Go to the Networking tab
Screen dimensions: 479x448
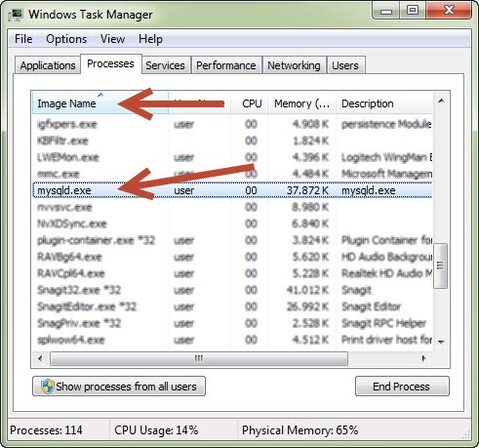(x=294, y=65)
